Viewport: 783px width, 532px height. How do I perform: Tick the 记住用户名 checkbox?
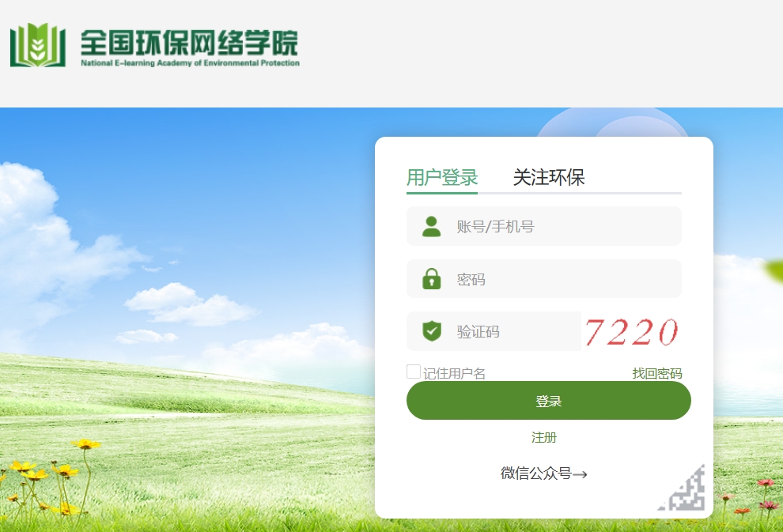pyautogui.click(x=414, y=372)
